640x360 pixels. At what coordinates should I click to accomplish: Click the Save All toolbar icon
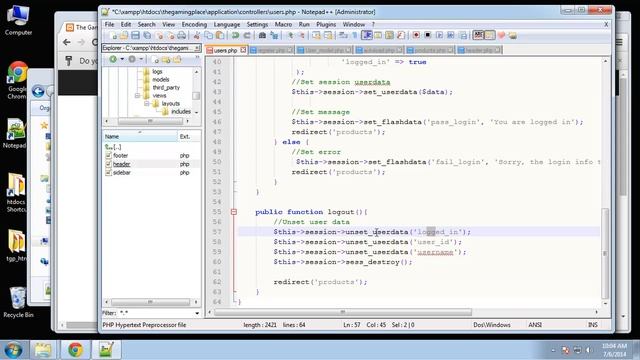(x=147, y=36)
